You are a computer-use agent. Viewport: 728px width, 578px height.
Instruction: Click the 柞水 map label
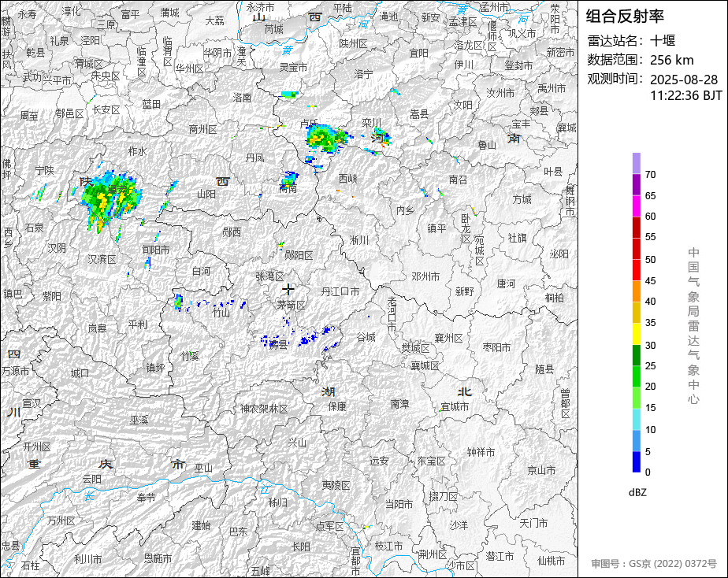pyautogui.click(x=137, y=151)
